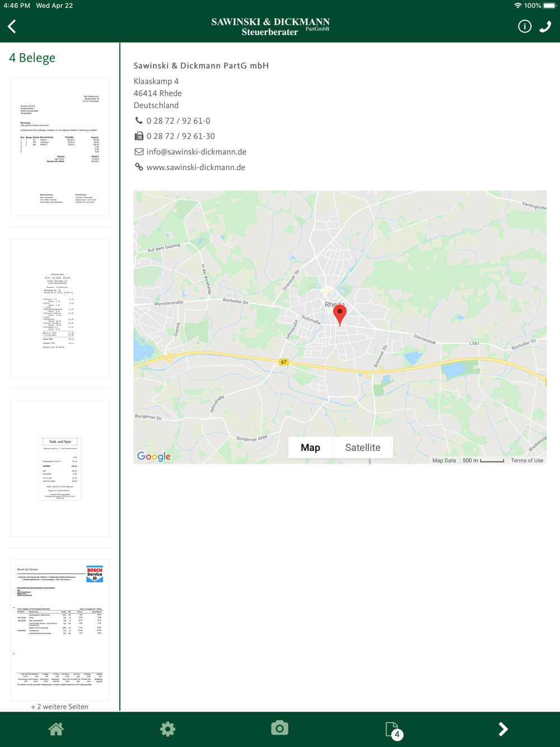Open the Tank und Spar receipt thumbnail
The width and height of the screenshot is (560, 747).
[x=59, y=468]
